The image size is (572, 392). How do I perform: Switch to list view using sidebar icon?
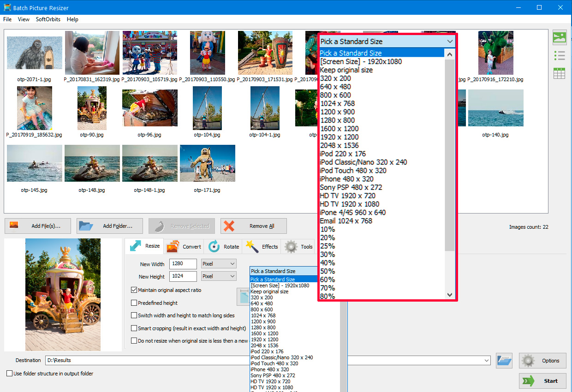tap(560, 55)
